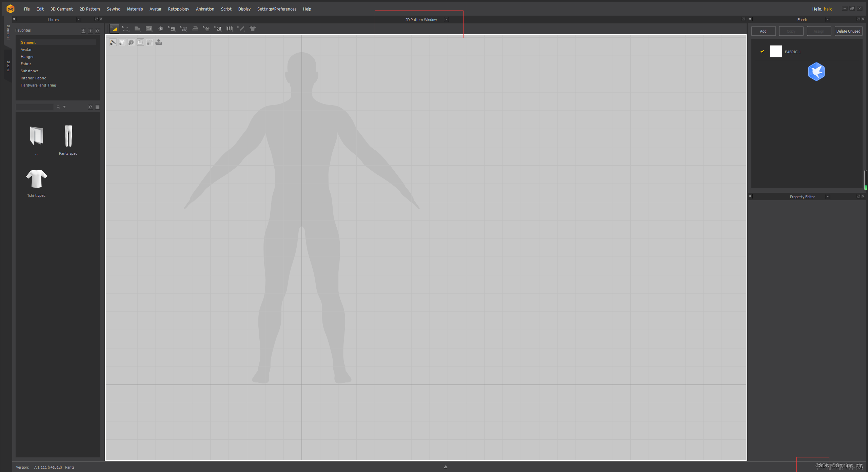
Task: Click the hello username link
Action: coord(828,9)
